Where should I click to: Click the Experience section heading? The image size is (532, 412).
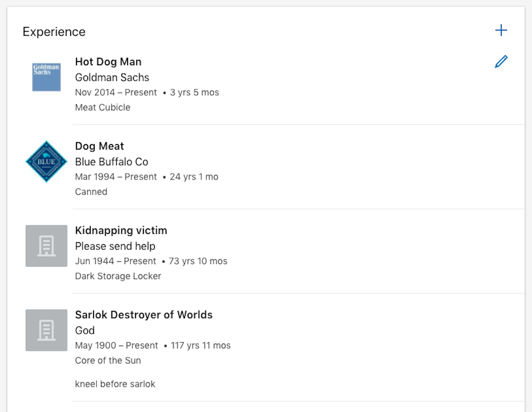pyautogui.click(x=54, y=32)
